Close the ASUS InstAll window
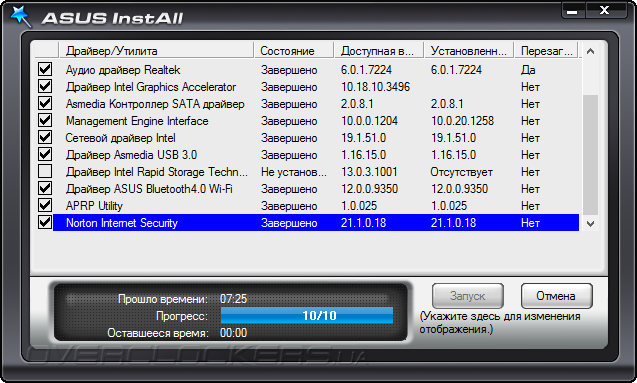637x383 pixels. coord(605,10)
